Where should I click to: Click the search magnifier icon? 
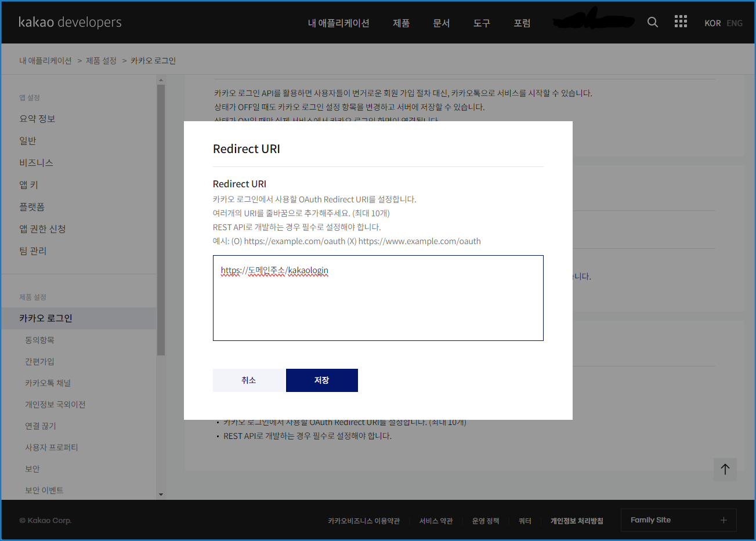click(x=653, y=22)
